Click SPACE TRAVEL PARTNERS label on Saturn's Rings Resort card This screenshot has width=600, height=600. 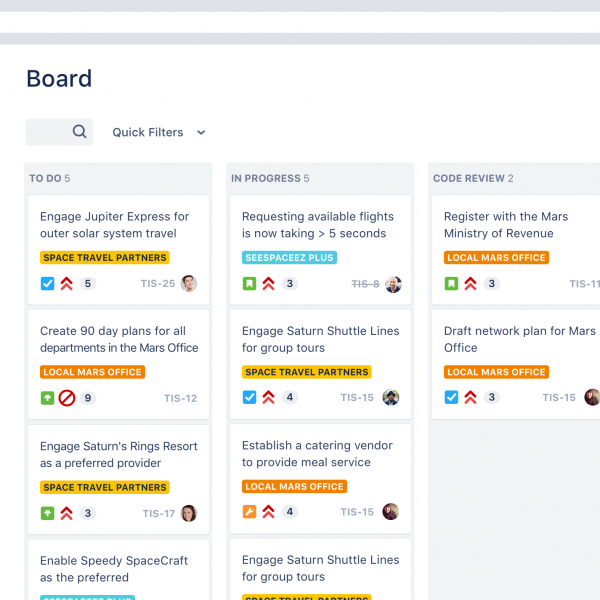[105, 487]
